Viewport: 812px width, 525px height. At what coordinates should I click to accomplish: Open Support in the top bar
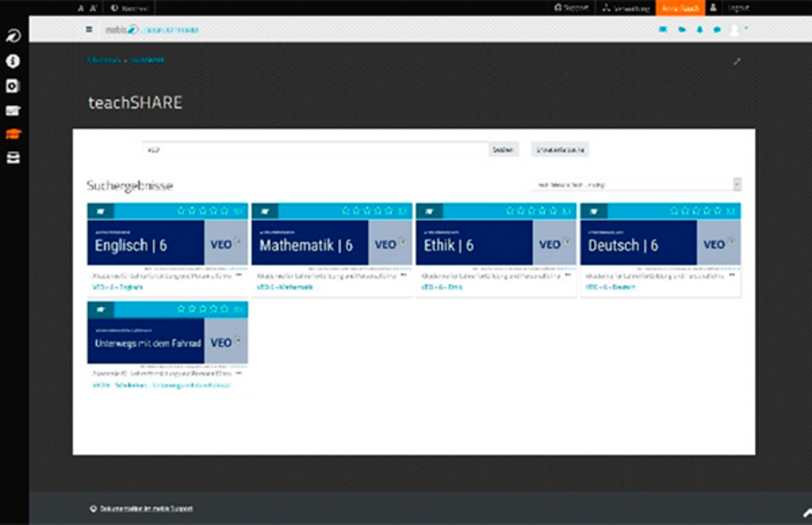point(572,8)
